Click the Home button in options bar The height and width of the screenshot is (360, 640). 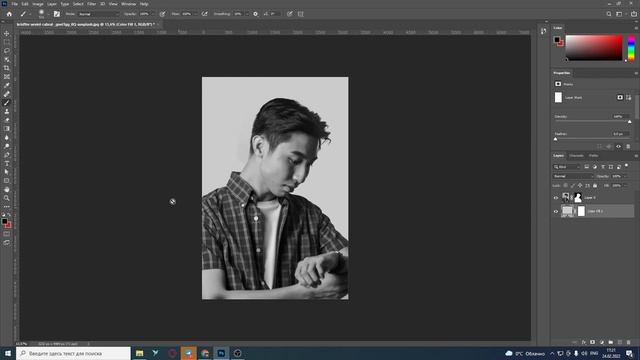tap(9, 14)
